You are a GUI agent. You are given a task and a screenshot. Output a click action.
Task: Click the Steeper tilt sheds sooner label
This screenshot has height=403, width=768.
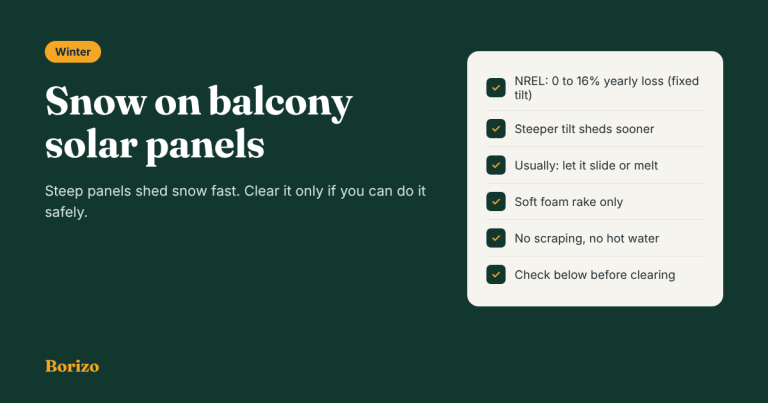(584, 129)
